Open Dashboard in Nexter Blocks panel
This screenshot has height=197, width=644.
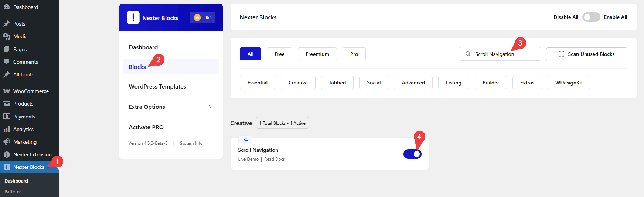(143, 47)
